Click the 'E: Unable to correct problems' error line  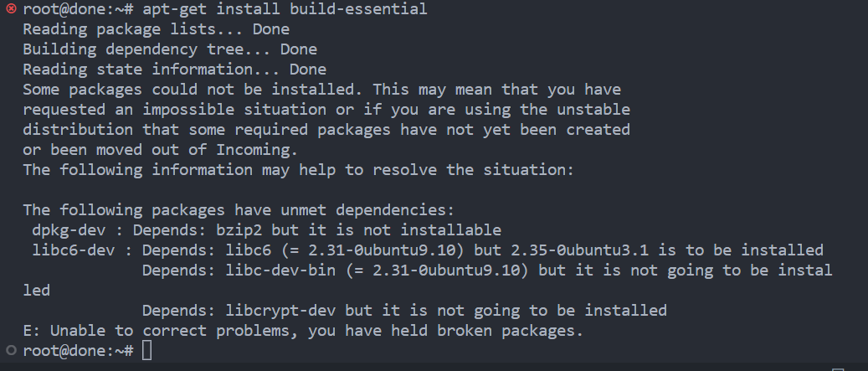point(301,331)
